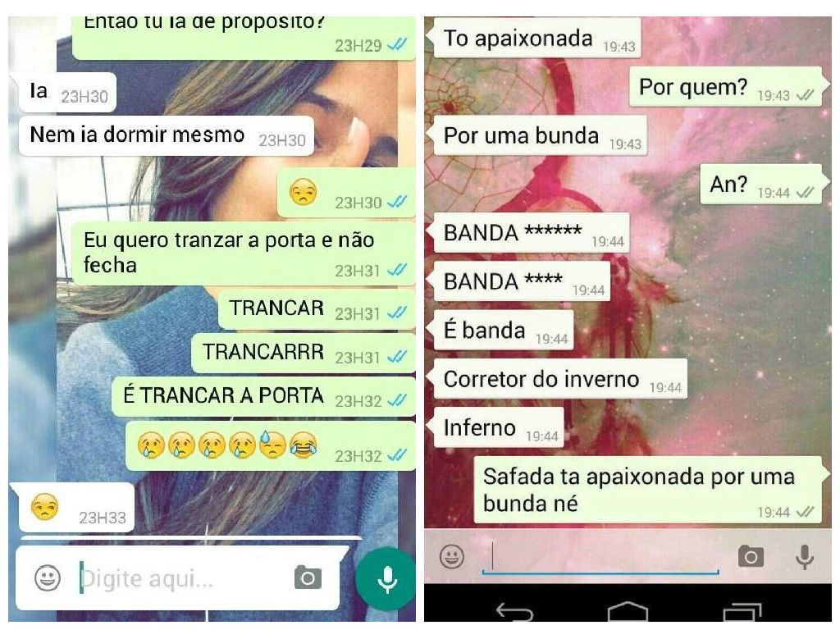Image resolution: width=840 pixels, height=630 pixels.
Task: Tap the camera icon in right chat
Action: [x=751, y=557]
